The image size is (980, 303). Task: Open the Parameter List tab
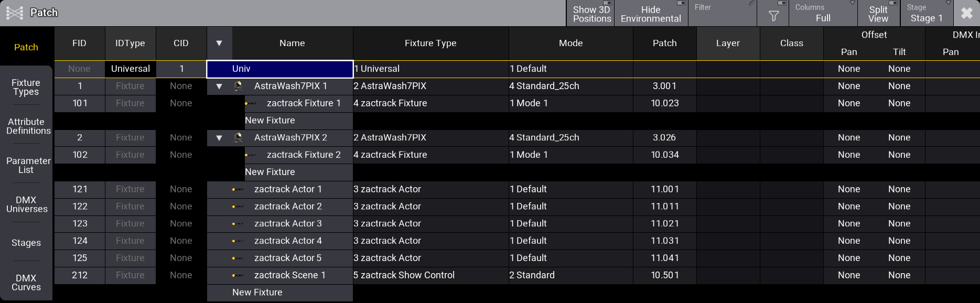tap(26, 165)
